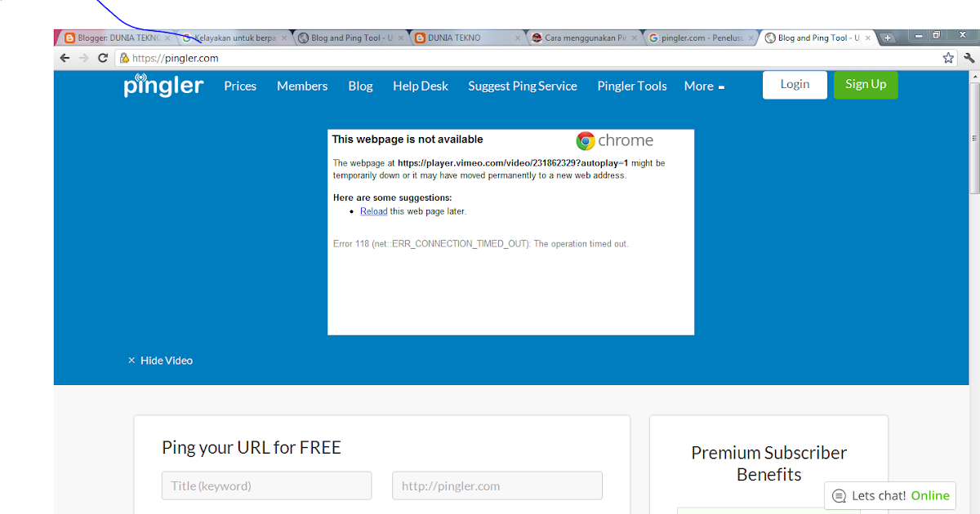Expand the More dropdown menu

(704, 86)
